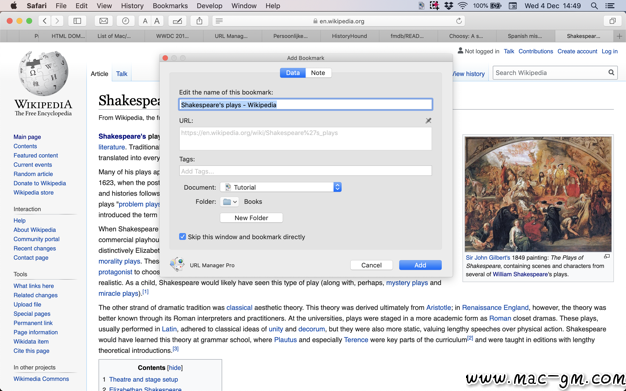Open the history clock toolbar icon
Screen dimensions: 626x391
(125, 21)
